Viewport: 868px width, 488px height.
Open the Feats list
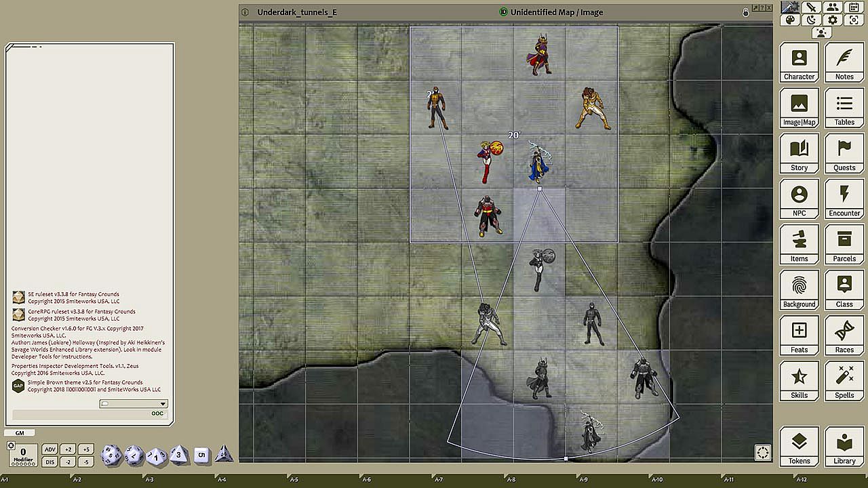tap(799, 335)
